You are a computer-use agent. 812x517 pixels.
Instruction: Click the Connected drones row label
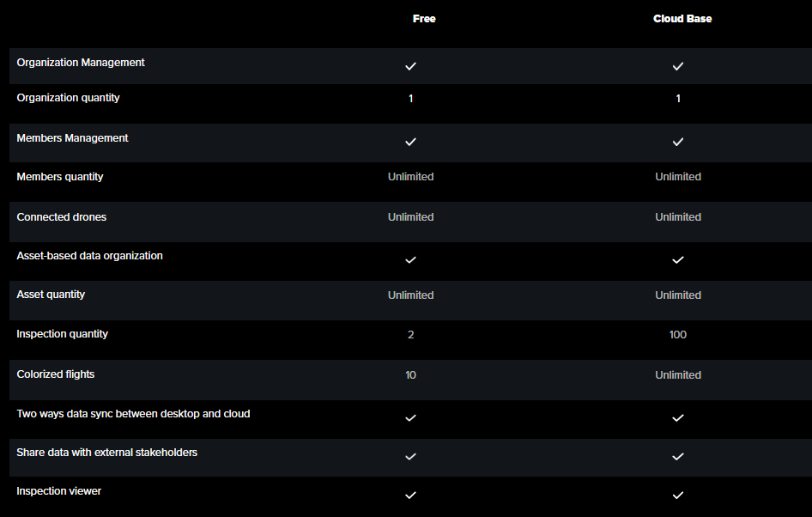[x=62, y=217]
